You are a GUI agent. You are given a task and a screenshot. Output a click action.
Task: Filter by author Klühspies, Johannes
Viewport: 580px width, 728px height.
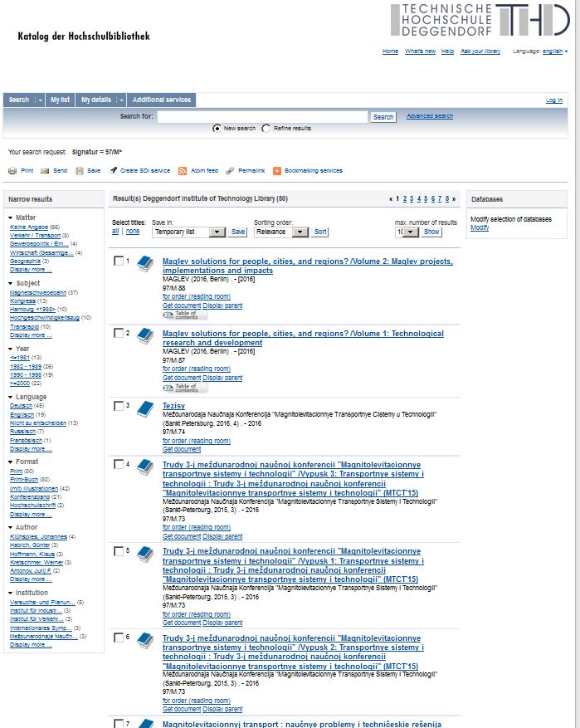coord(38,537)
